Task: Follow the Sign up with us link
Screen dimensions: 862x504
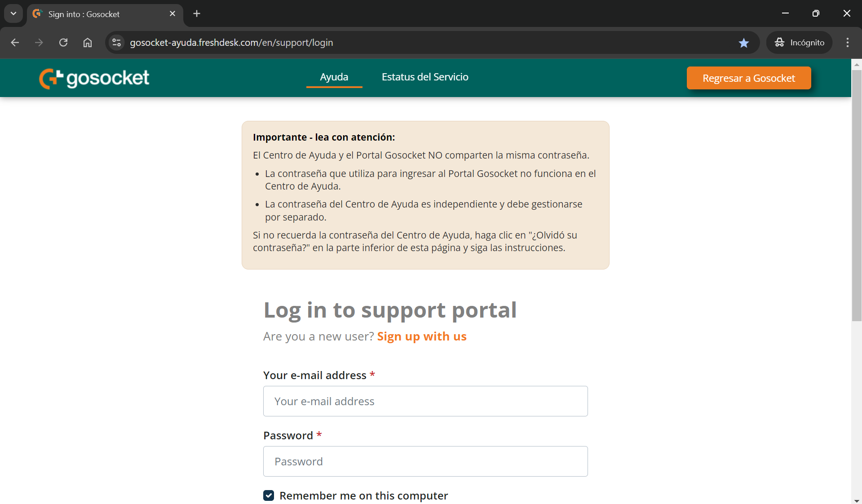Action: click(x=422, y=336)
